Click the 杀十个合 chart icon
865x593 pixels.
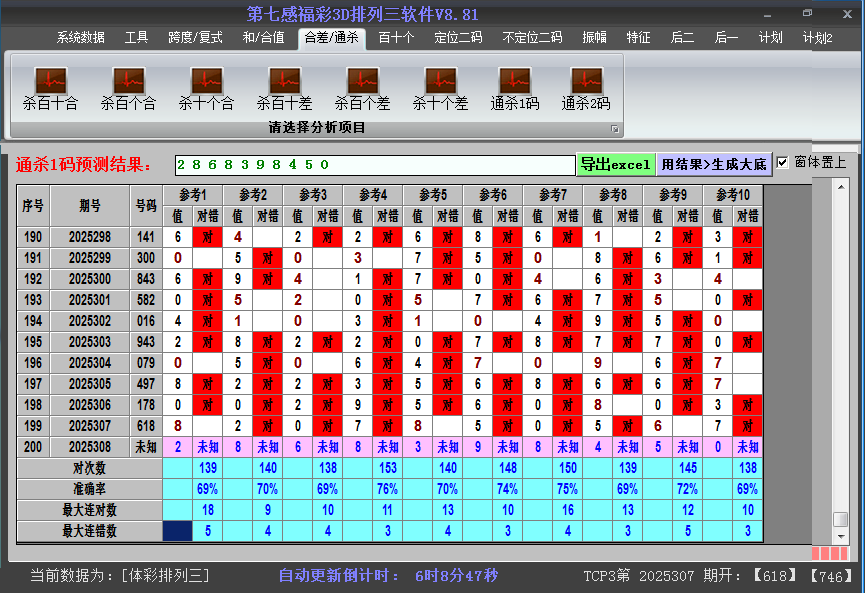point(206,82)
